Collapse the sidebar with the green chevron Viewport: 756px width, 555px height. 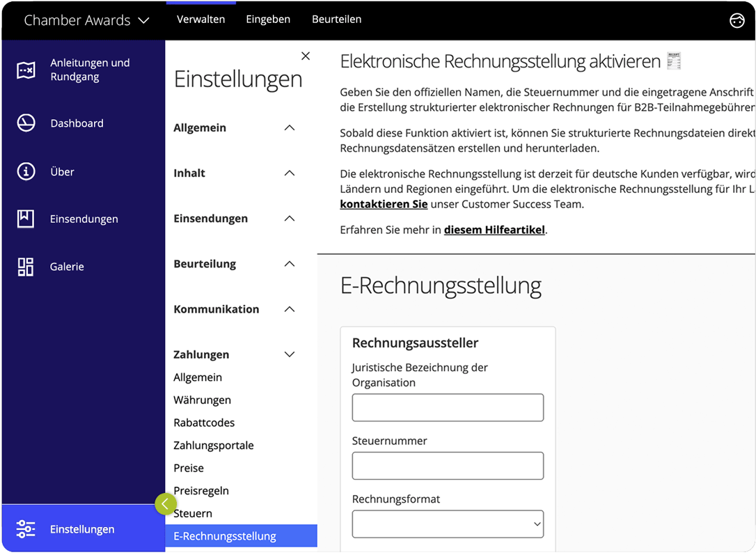tap(166, 503)
